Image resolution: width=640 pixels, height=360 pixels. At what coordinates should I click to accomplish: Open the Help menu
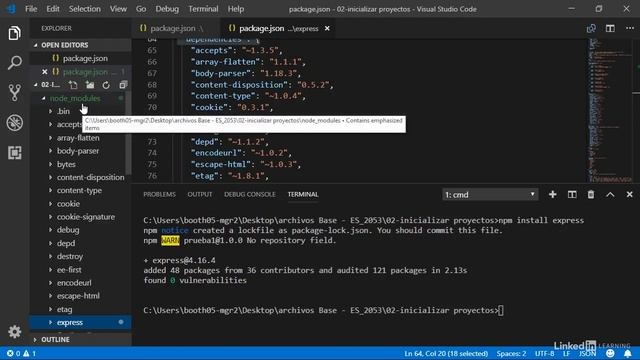point(236,9)
